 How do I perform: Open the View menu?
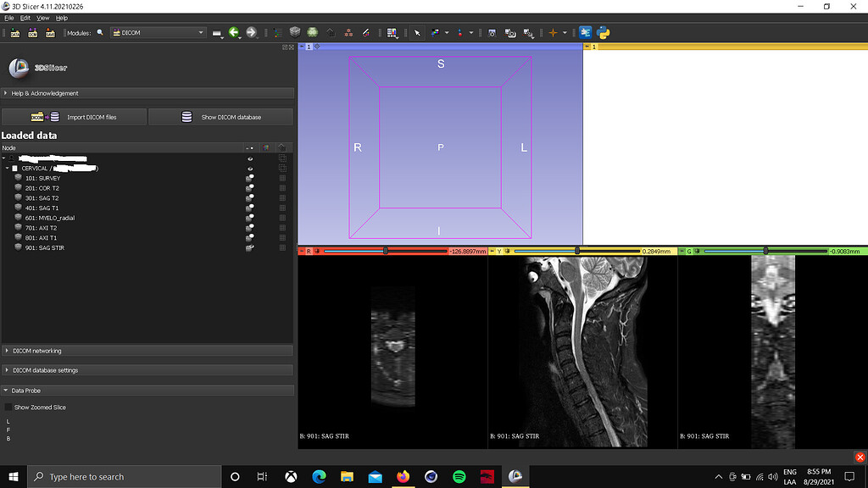coord(42,17)
